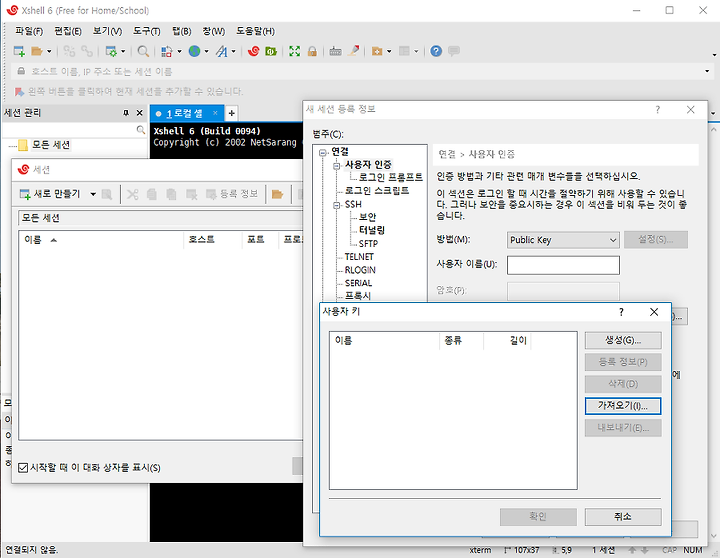
Task: Select 'SFTP' in category tree
Action: click(368, 243)
